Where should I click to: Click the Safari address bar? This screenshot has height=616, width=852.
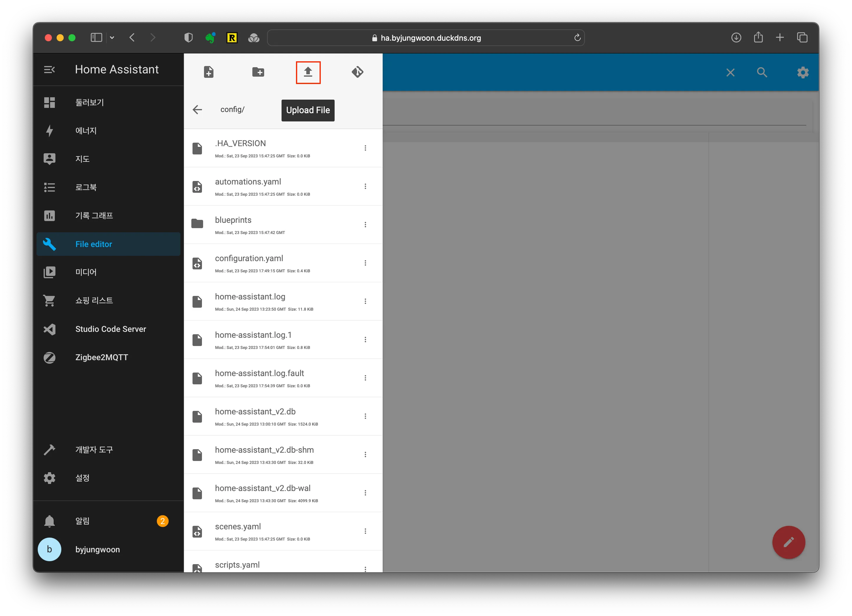(x=426, y=38)
